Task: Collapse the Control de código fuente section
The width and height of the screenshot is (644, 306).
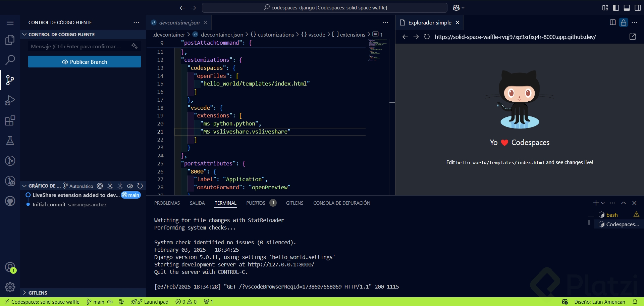Action: (x=24, y=35)
